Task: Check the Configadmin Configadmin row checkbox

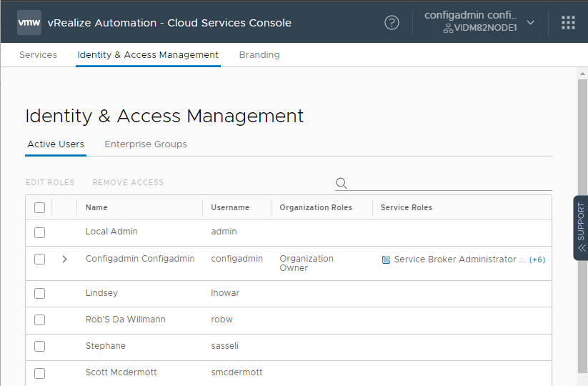Action: pyautogui.click(x=39, y=259)
